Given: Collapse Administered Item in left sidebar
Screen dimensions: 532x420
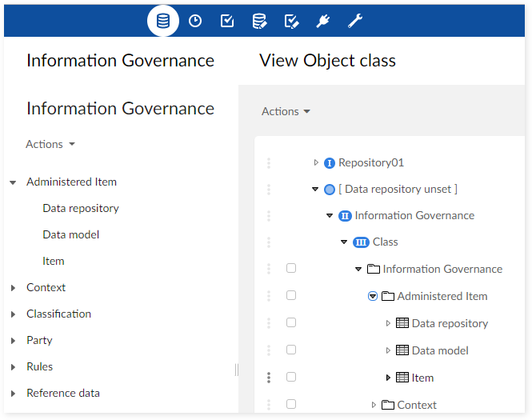Looking at the screenshot, I should click(x=13, y=182).
